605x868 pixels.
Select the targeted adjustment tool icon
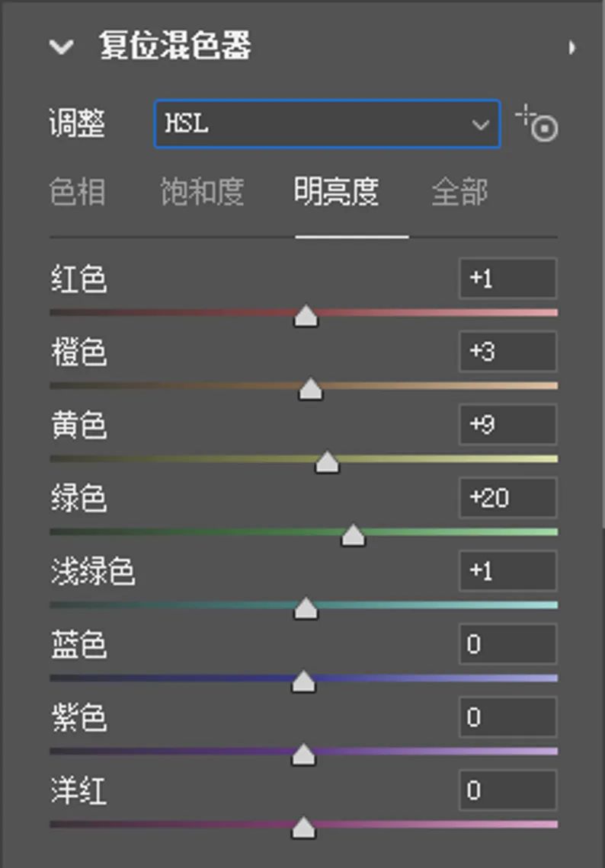[x=538, y=124]
